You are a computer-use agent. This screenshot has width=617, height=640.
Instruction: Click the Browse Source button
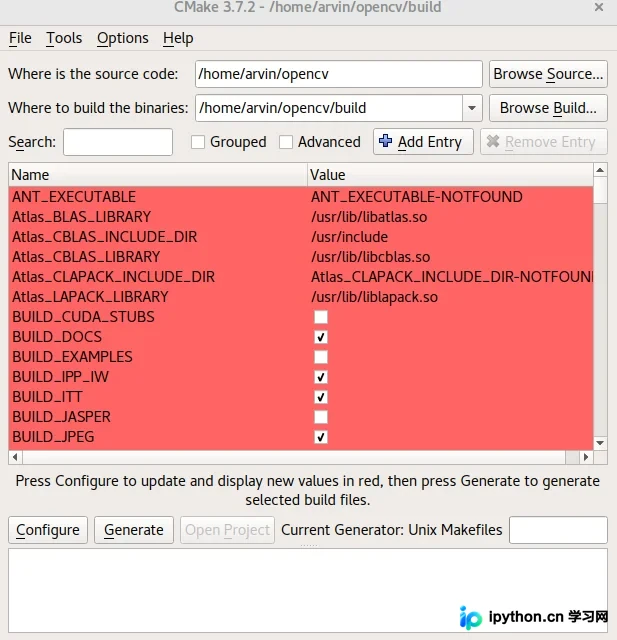pyautogui.click(x=548, y=74)
